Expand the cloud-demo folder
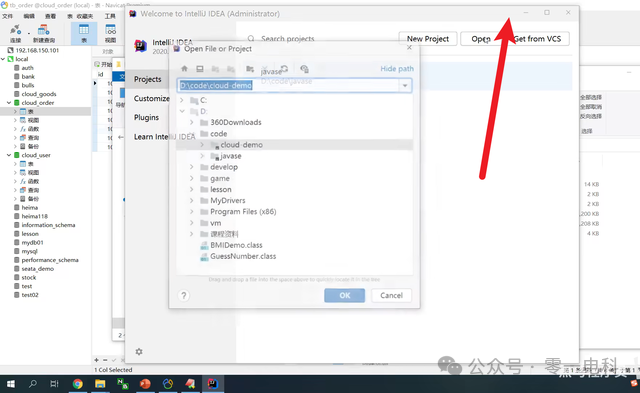640x393 pixels. (x=202, y=144)
